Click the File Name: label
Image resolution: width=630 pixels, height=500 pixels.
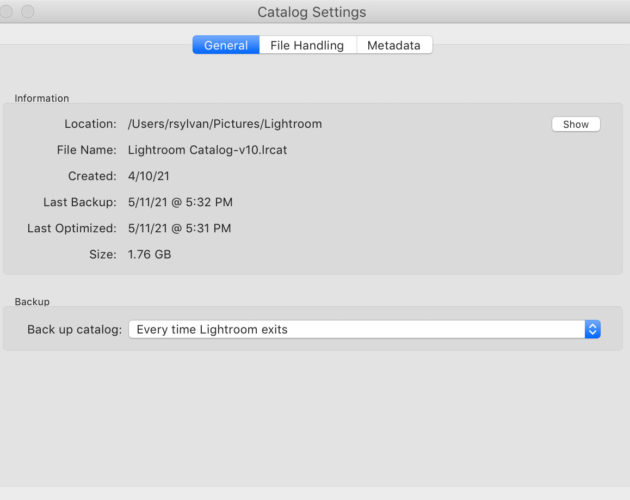pyautogui.click(x=86, y=150)
